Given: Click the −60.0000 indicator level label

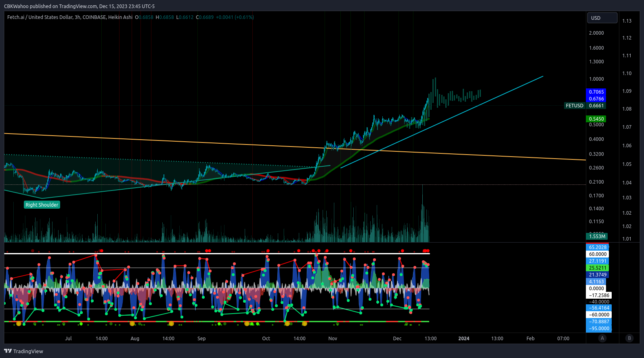Looking at the screenshot, I should tap(599, 315).
